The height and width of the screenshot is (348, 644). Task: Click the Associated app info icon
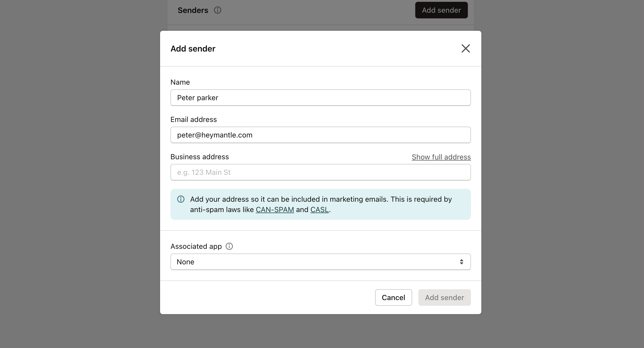point(229,246)
